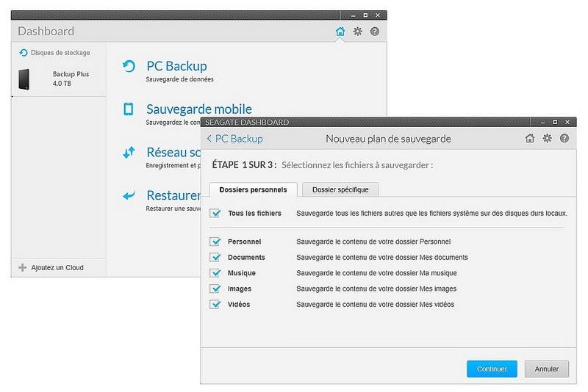
Task: Click the Disques de stockage heading
Action: [60, 53]
